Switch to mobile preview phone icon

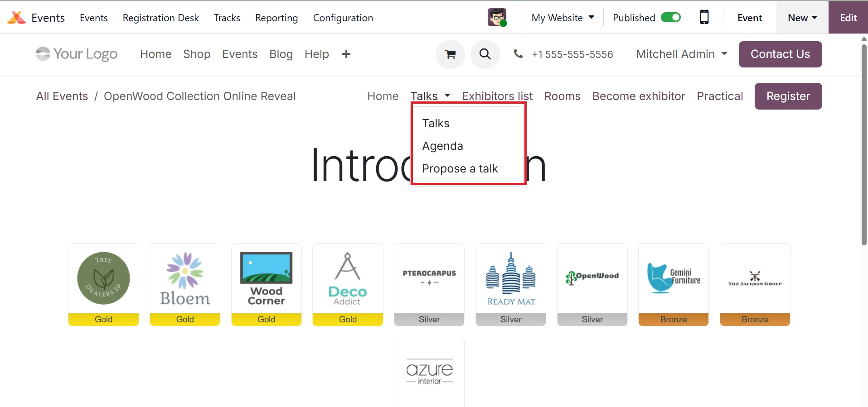[x=704, y=17]
